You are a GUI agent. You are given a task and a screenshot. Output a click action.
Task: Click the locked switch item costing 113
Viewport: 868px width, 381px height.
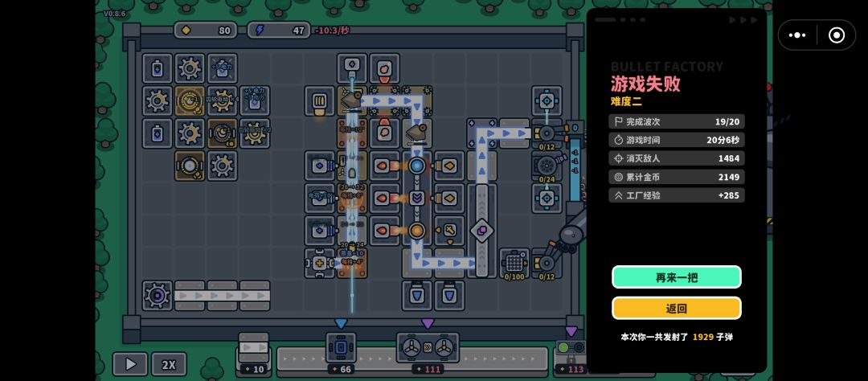point(571,356)
